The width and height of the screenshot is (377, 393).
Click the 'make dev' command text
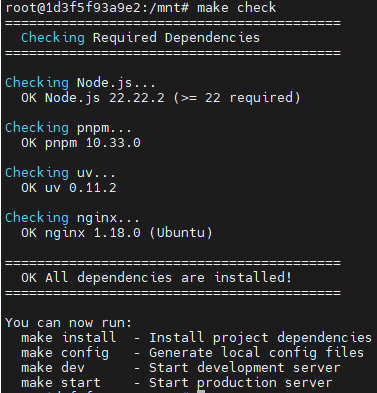coord(53,368)
